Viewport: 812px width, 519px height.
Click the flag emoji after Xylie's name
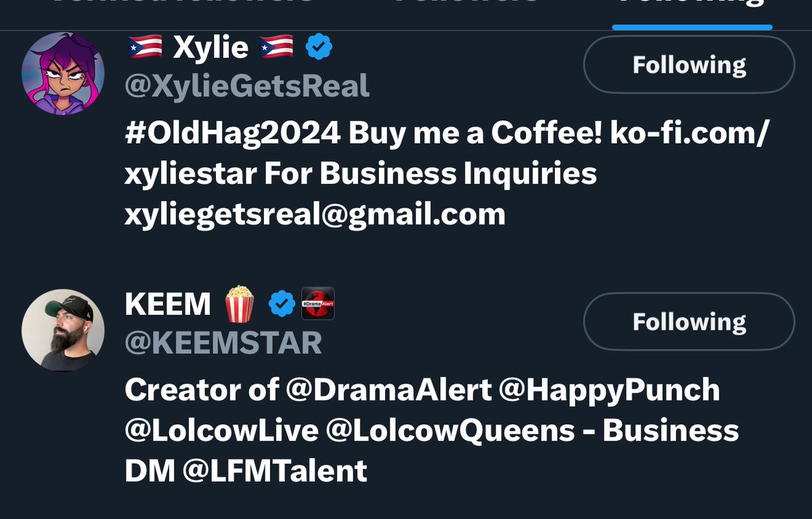276,47
